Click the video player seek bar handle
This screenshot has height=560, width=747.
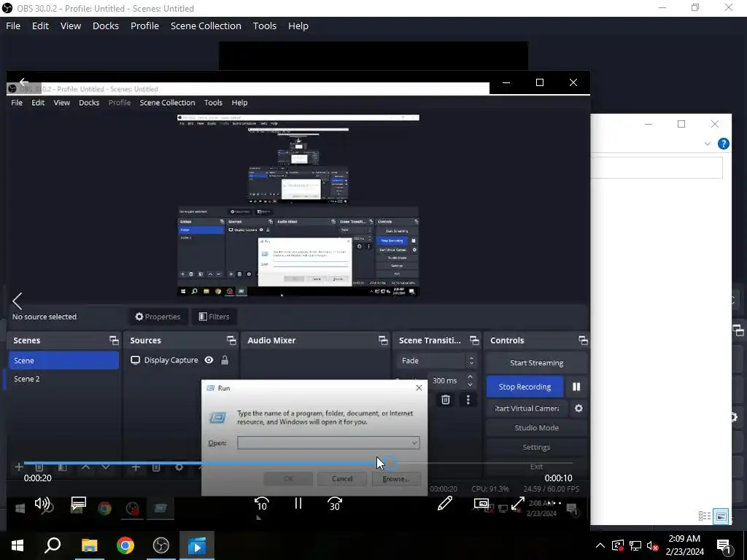pyautogui.click(x=390, y=462)
